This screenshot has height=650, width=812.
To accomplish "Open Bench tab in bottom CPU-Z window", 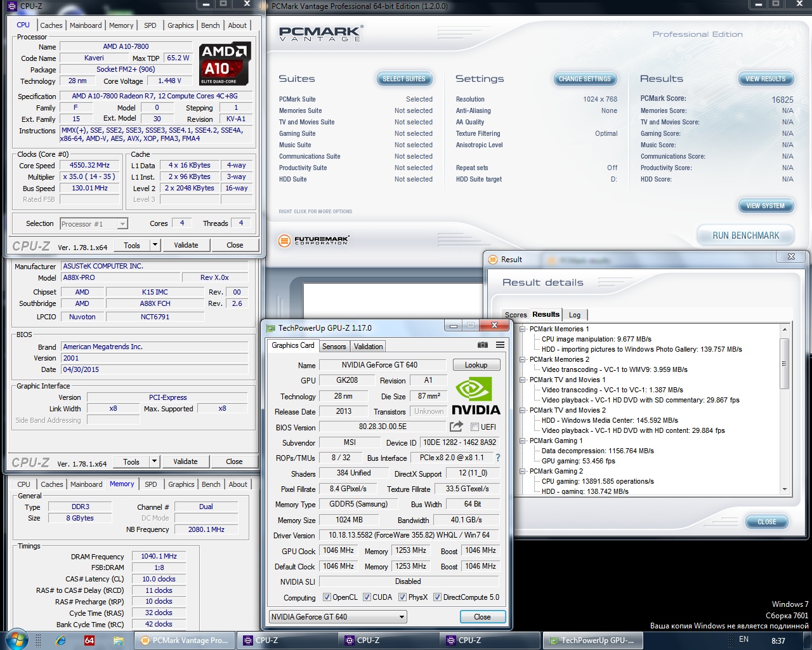I will [x=211, y=484].
